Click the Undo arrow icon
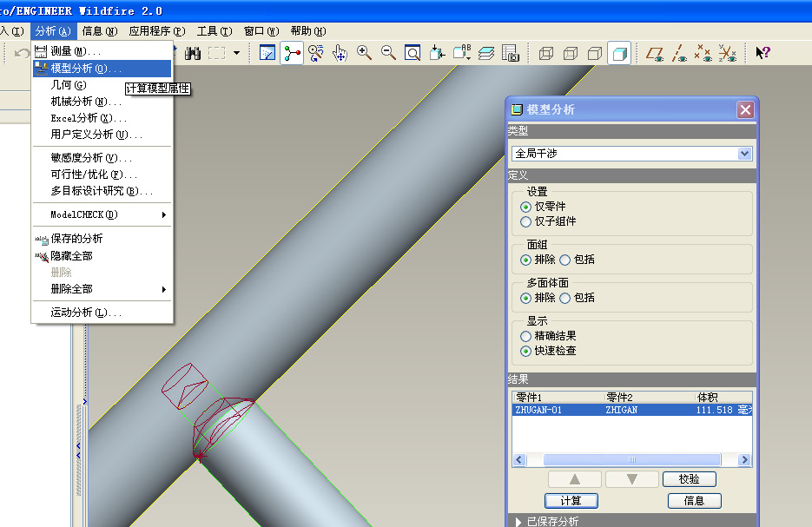The width and height of the screenshot is (812, 527). click(x=21, y=53)
